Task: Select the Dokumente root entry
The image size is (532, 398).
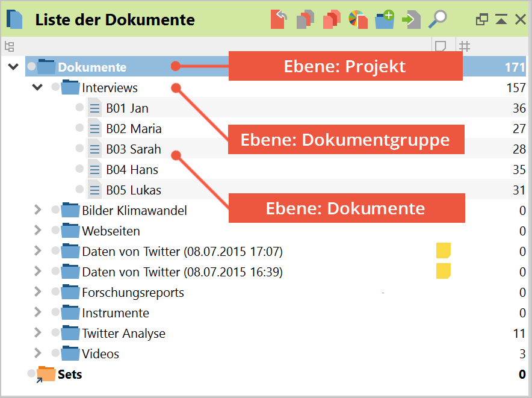Action: 92,67
